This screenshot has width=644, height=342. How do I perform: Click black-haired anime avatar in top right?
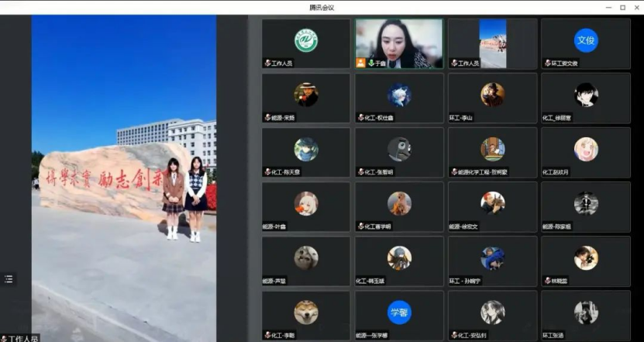coord(586,95)
